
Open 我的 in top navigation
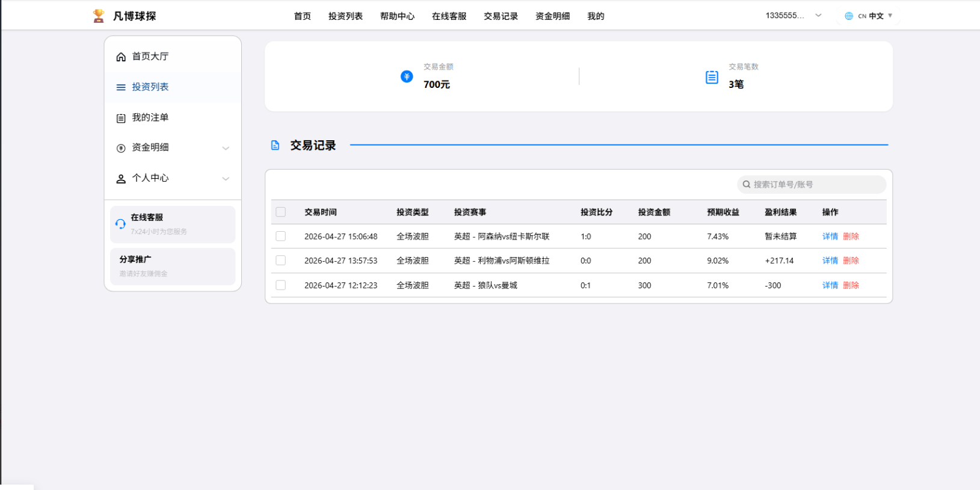(596, 16)
